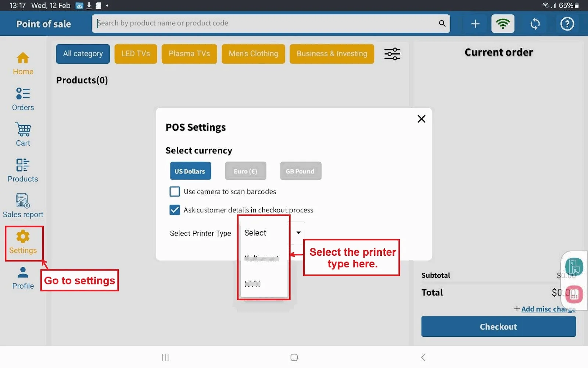Select Euro (€) currency
Image resolution: width=588 pixels, height=368 pixels.
pos(245,171)
